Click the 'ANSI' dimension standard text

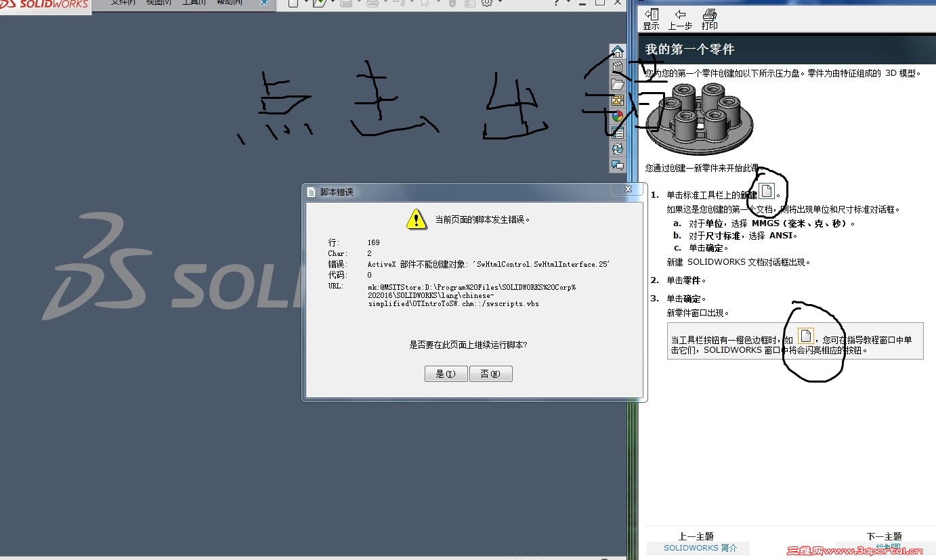click(x=782, y=236)
